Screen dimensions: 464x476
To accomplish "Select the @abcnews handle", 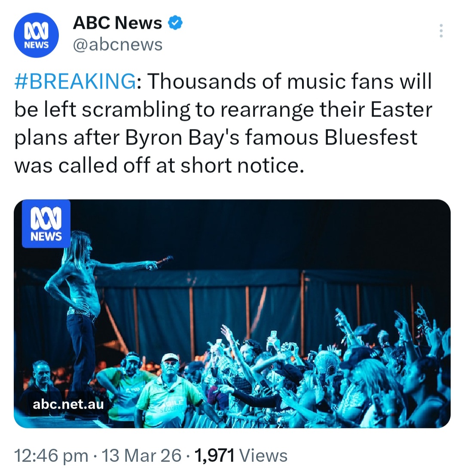I will (118, 45).
